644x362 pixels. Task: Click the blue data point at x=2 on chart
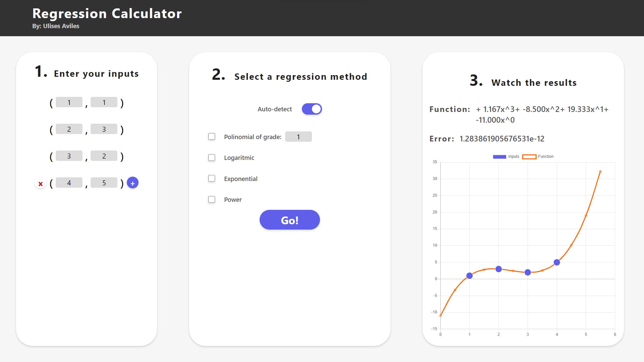click(x=498, y=269)
